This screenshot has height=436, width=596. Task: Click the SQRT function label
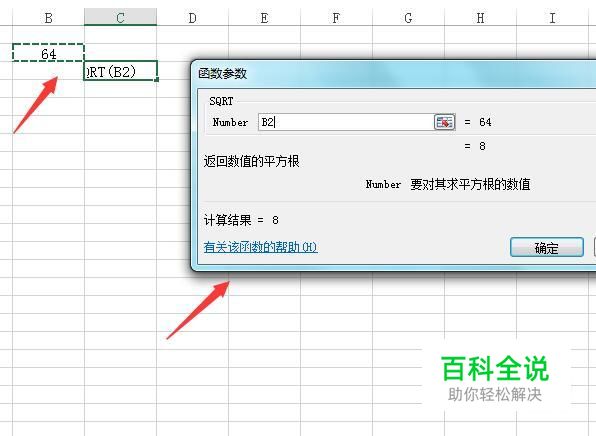221,101
